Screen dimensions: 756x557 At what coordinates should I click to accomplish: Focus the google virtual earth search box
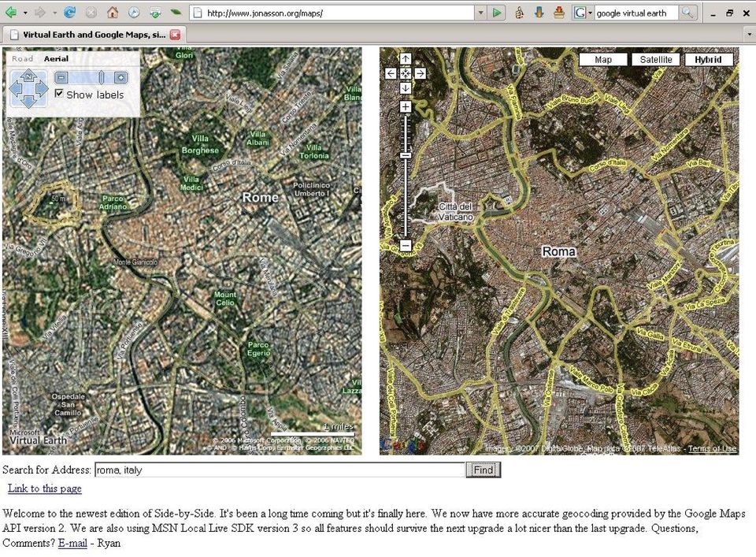click(636, 13)
